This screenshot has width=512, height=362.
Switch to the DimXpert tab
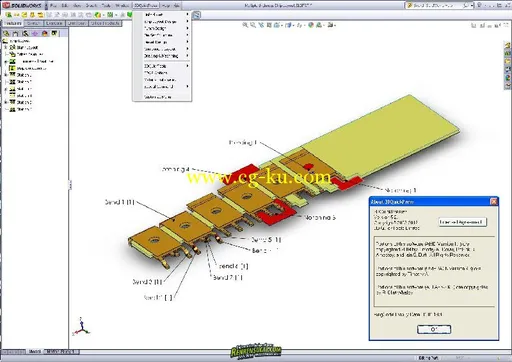point(77,23)
